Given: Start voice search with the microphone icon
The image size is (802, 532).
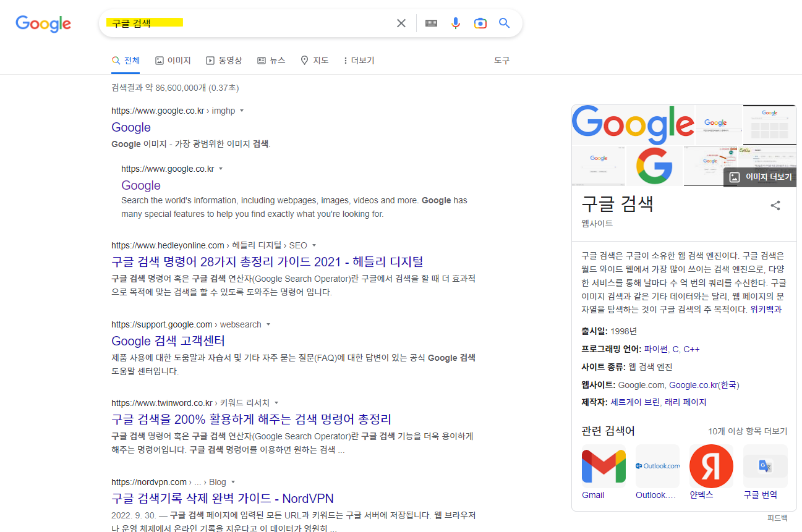Looking at the screenshot, I should pos(456,23).
